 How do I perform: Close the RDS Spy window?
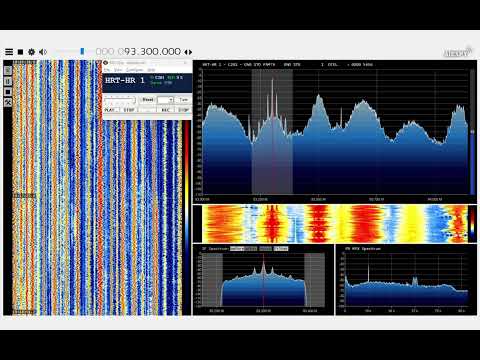(x=185, y=63)
